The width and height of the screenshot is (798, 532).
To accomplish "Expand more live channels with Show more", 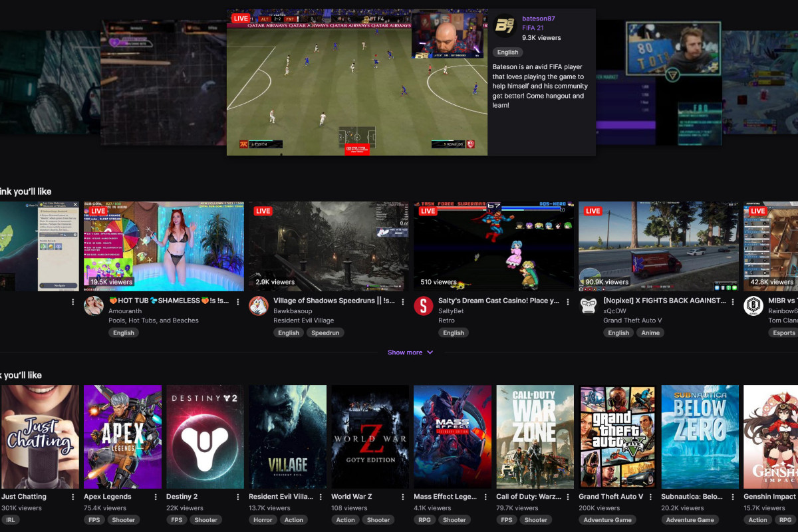I will point(410,352).
